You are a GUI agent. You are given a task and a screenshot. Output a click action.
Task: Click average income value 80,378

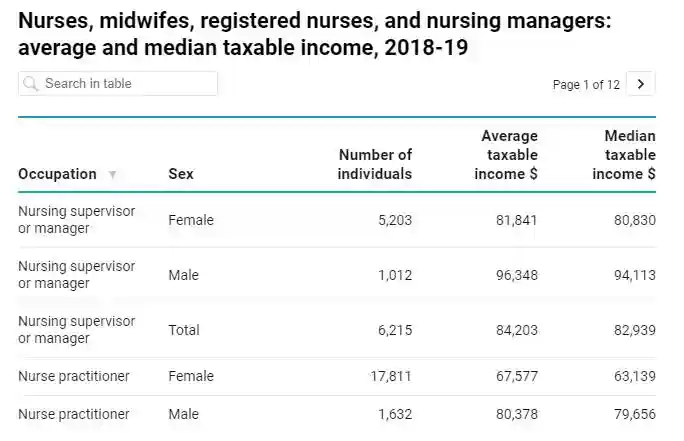[517, 414]
